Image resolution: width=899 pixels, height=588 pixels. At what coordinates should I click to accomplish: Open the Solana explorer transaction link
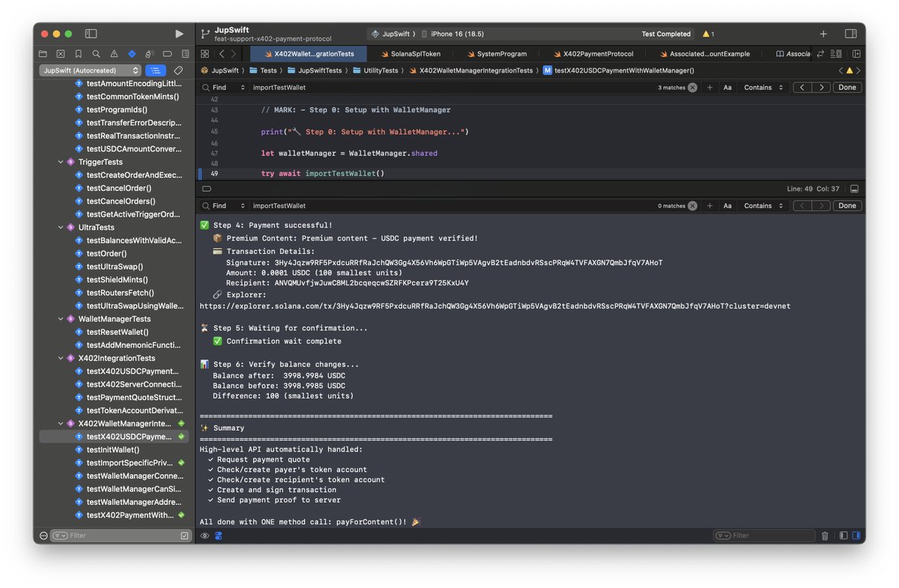[494, 306]
